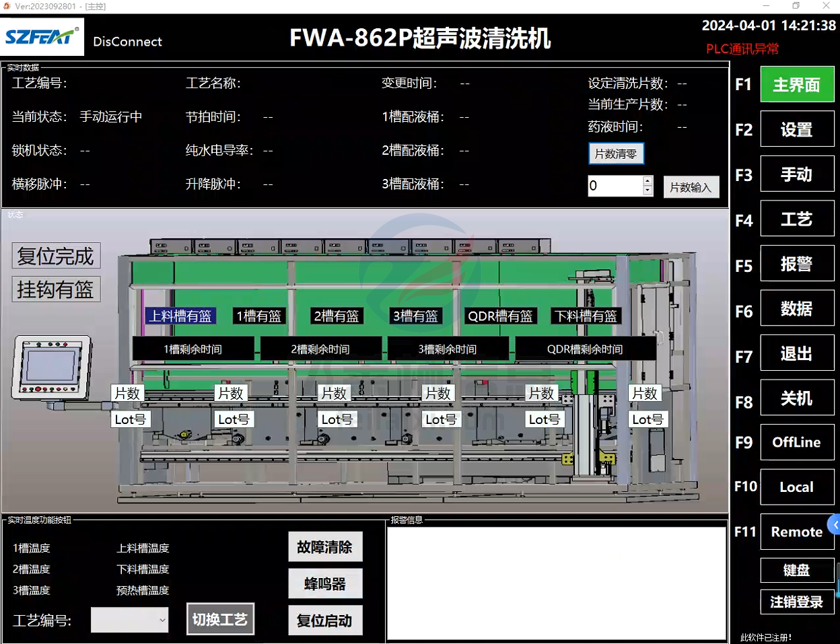Click the 2槽剩余时间 display

pyautogui.click(x=320, y=349)
